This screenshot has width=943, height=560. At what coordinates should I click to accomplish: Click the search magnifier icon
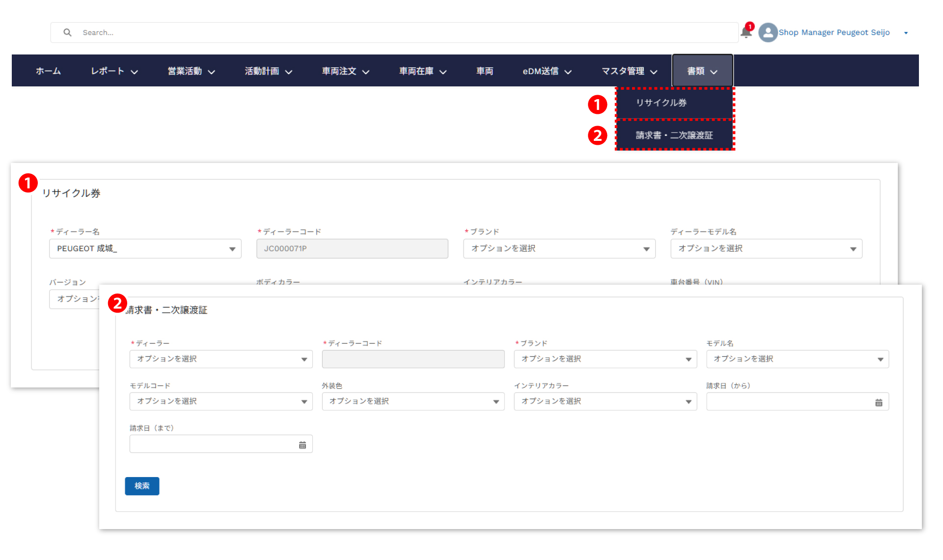point(67,32)
